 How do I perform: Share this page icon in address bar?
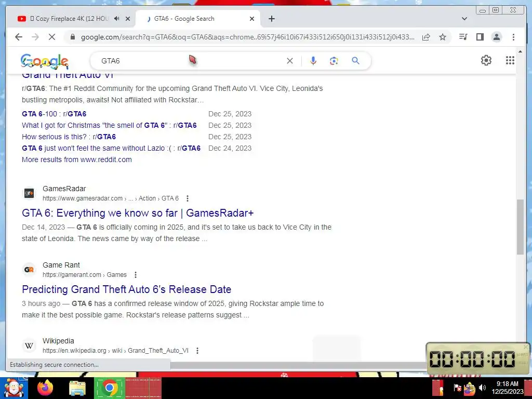pyautogui.click(x=426, y=37)
